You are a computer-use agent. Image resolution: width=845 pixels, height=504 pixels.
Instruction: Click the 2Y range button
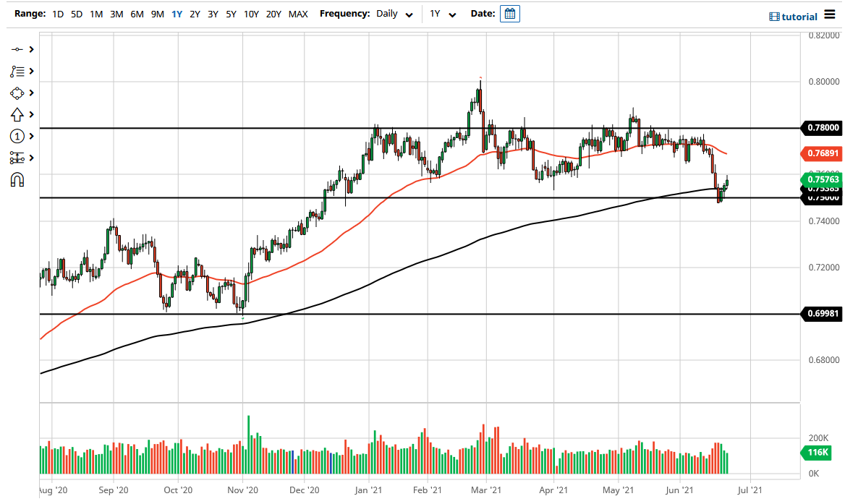tap(195, 14)
